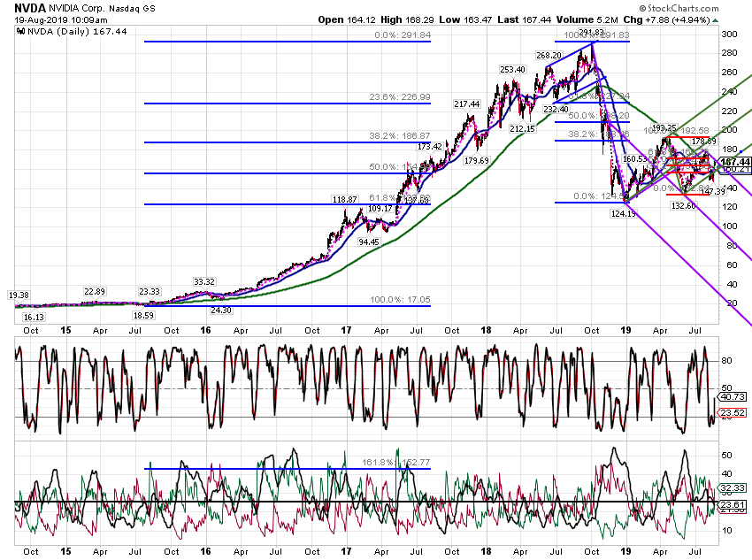The height and width of the screenshot is (560, 752).
Task: Click the 217.44 price peak label
Action: click(466, 104)
